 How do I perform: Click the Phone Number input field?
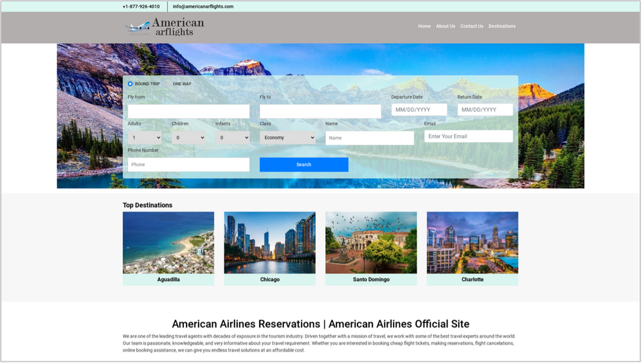(189, 165)
